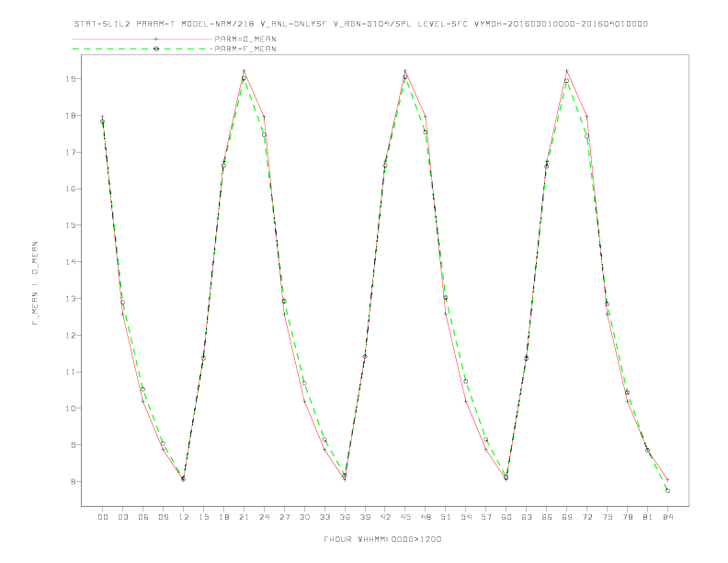Select the 09 tick on the hour axis
This screenshot has width=728, height=563.
[163, 517]
